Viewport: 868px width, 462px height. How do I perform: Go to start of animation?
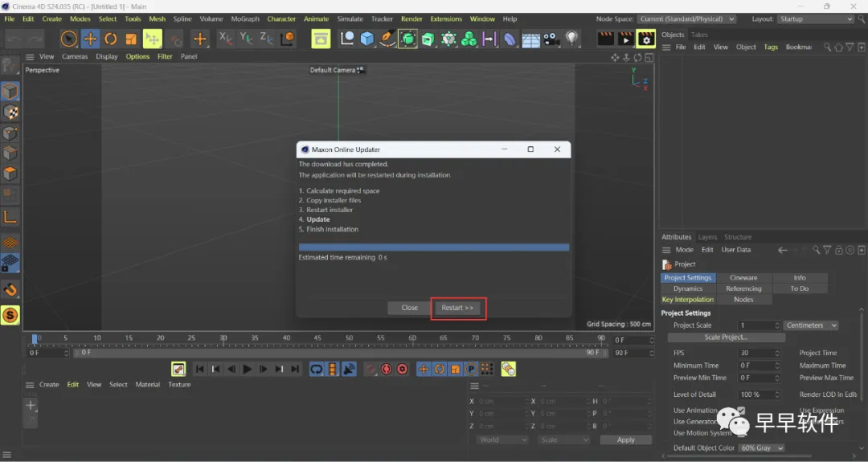[200, 369]
